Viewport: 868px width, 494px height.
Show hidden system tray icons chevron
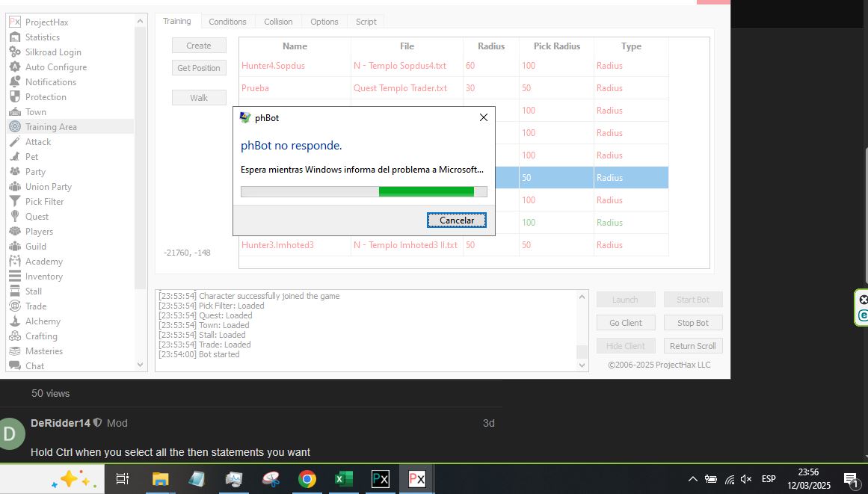click(x=692, y=479)
